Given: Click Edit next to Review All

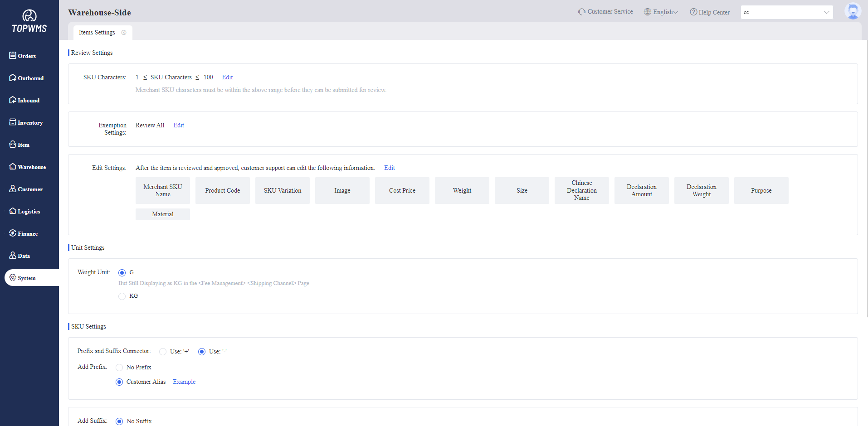Looking at the screenshot, I should point(179,126).
